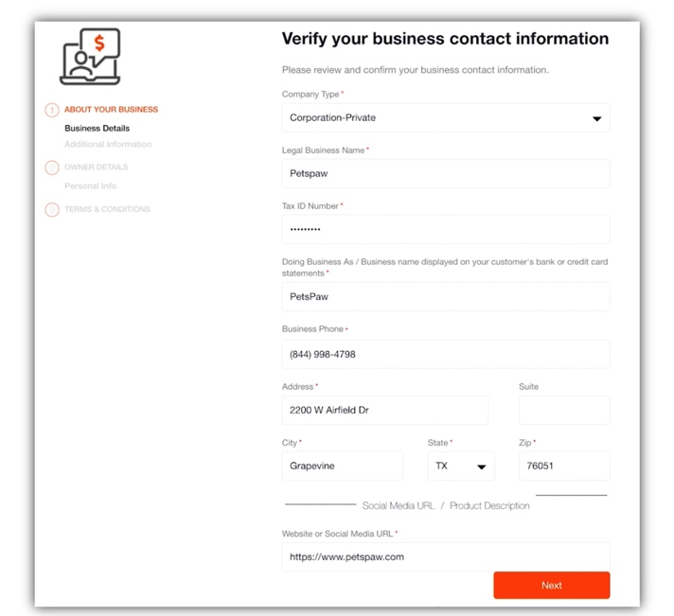674x616 pixels.
Task: Select Terms & Conditions step
Action: pos(107,209)
